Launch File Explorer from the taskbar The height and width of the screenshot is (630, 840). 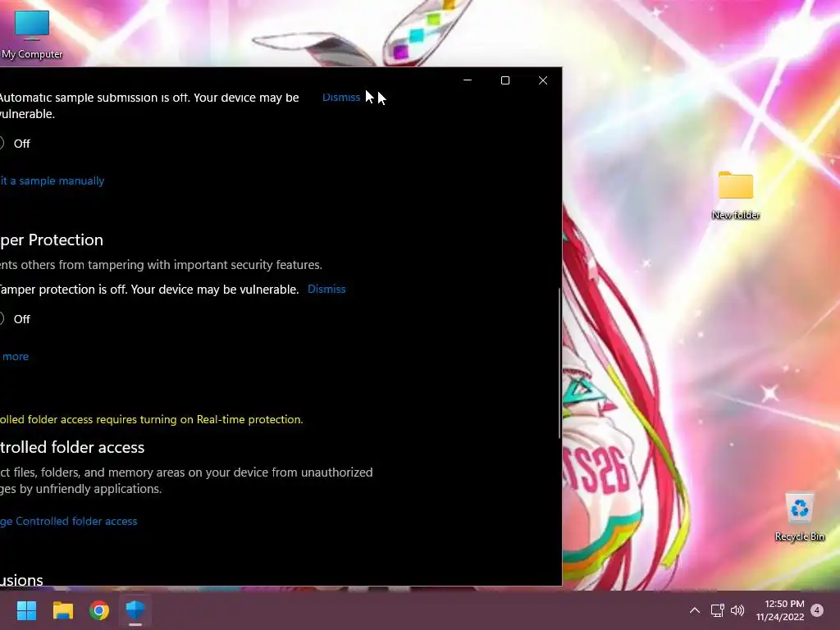pyautogui.click(x=62, y=610)
